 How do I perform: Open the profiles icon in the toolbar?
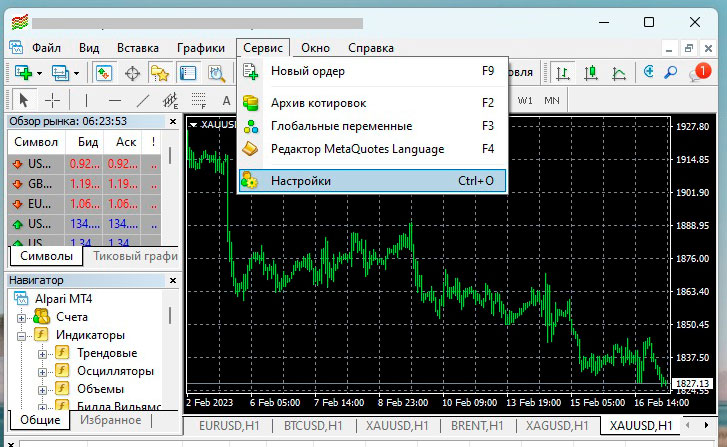tap(61, 73)
